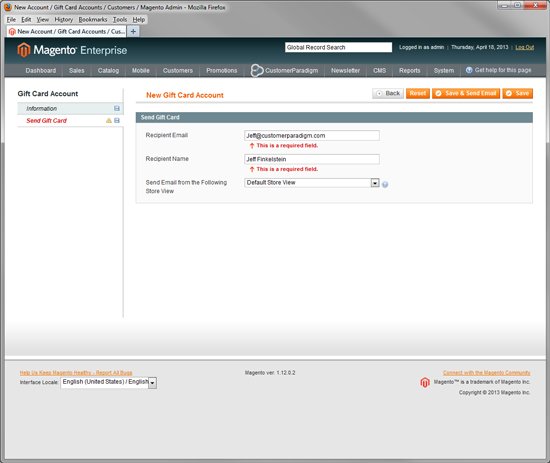Click the save icon on Send Gift Card row
The width and height of the screenshot is (550, 463).
click(x=117, y=121)
